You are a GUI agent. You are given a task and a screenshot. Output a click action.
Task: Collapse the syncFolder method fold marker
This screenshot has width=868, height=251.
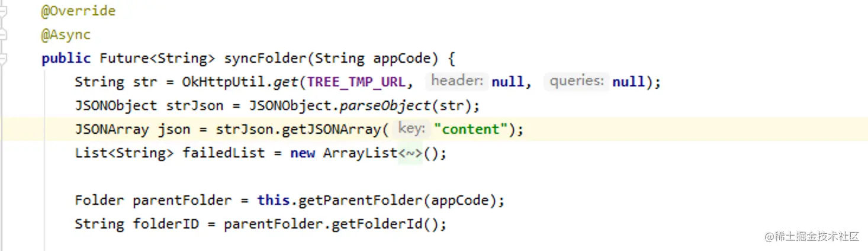click(3, 59)
